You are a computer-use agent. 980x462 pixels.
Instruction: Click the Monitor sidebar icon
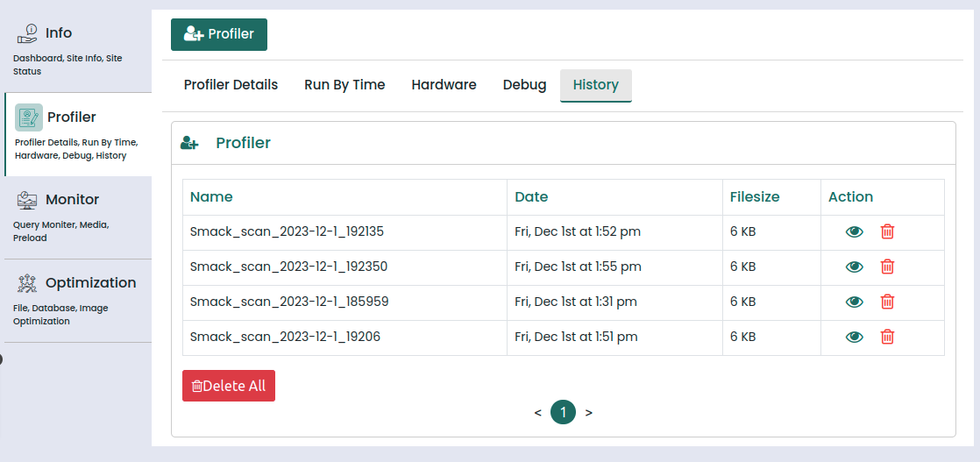point(27,200)
